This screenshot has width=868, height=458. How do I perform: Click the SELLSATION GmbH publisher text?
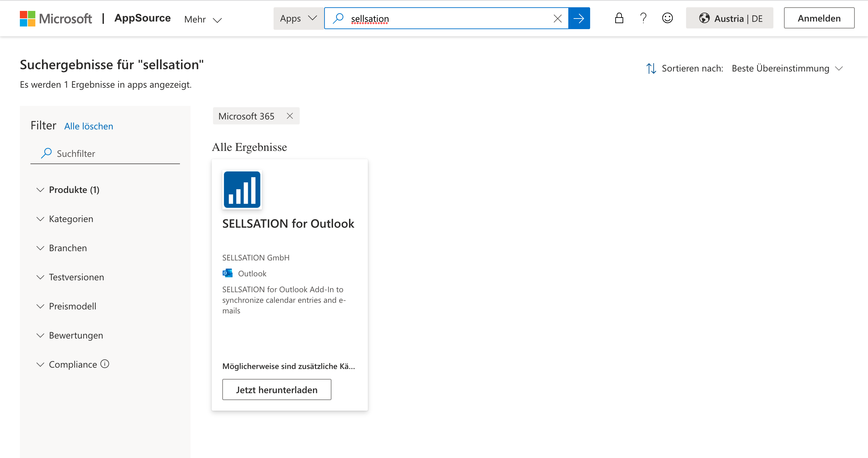pyautogui.click(x=256, y=258)
